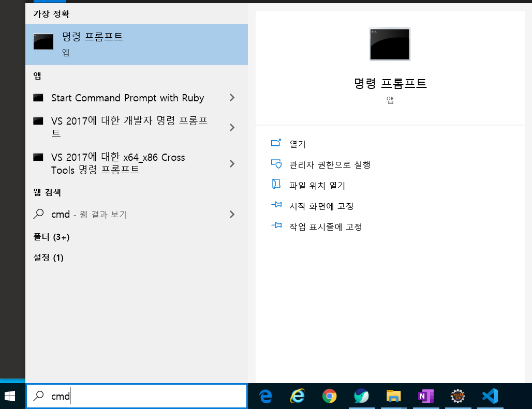Image resolution: width=532 pixels, height=409 pixels.
Task: Click the magnifier icon beside cmd web result
Action: [38, 214]
